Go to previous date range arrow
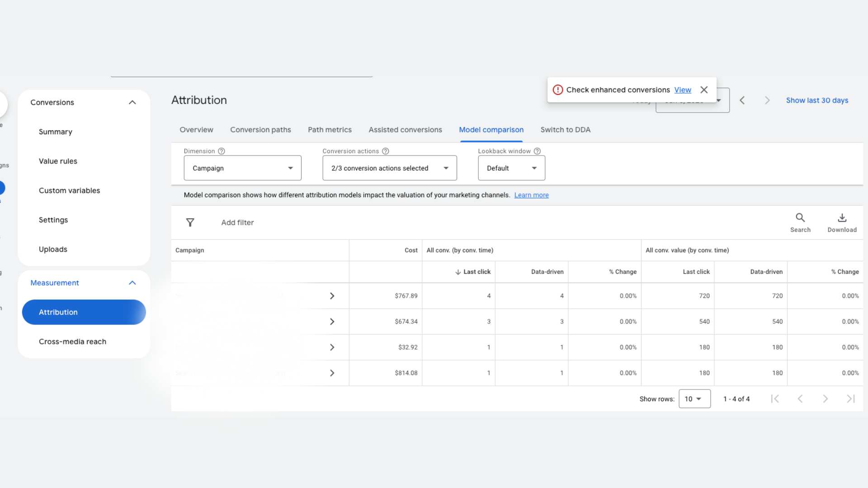This screenshot has height=488, width=868. (x=742, y=100)
